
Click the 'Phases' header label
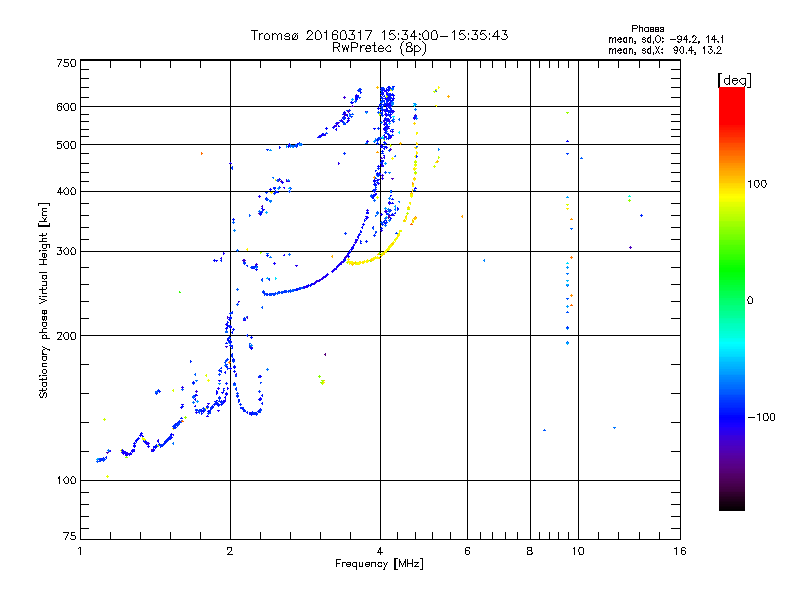(647, 29)
